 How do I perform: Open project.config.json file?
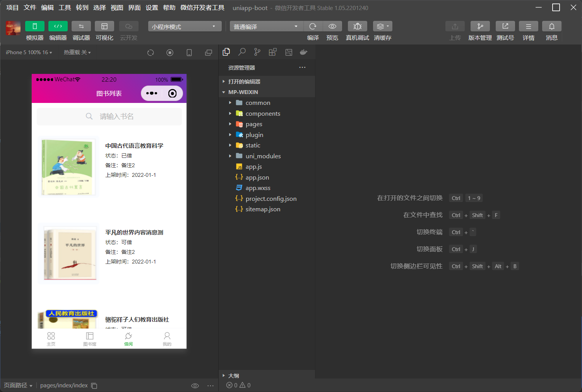(x=267, y=199)
